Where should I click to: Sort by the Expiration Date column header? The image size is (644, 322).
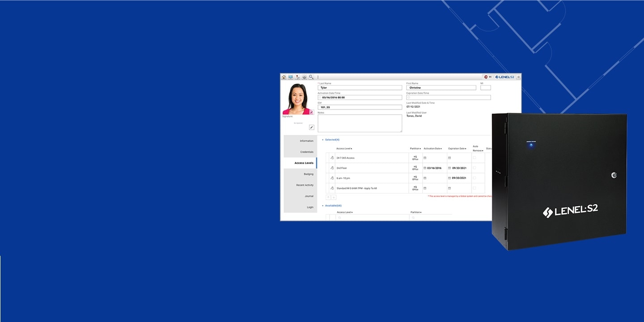(x=457, y=148)
